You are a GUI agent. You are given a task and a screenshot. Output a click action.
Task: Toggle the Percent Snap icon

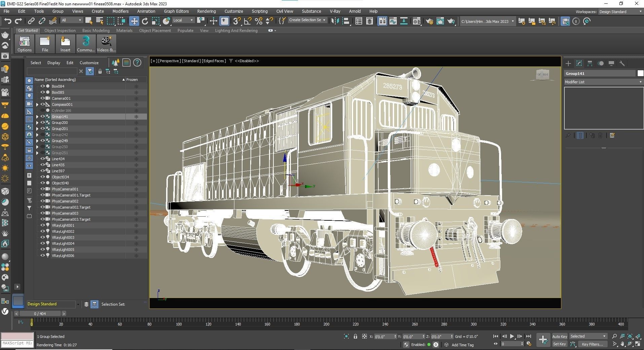point(259,21)
